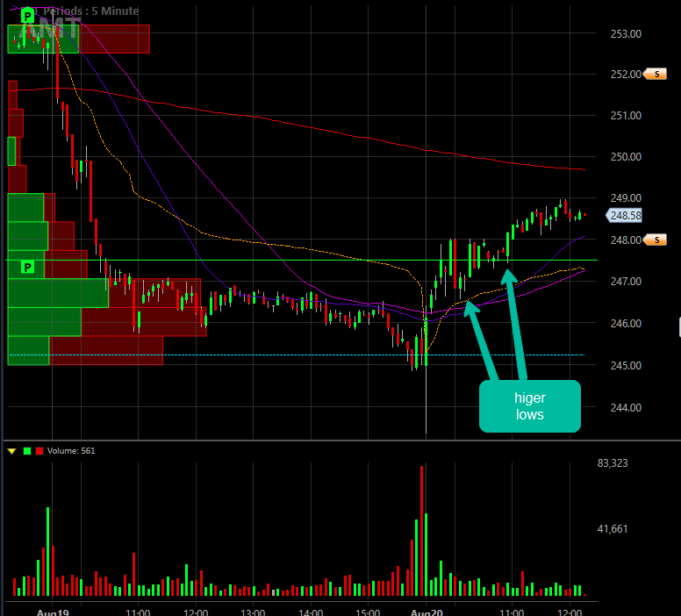Click the current price tag 248.58
The image size is (681, 616).
624,216
